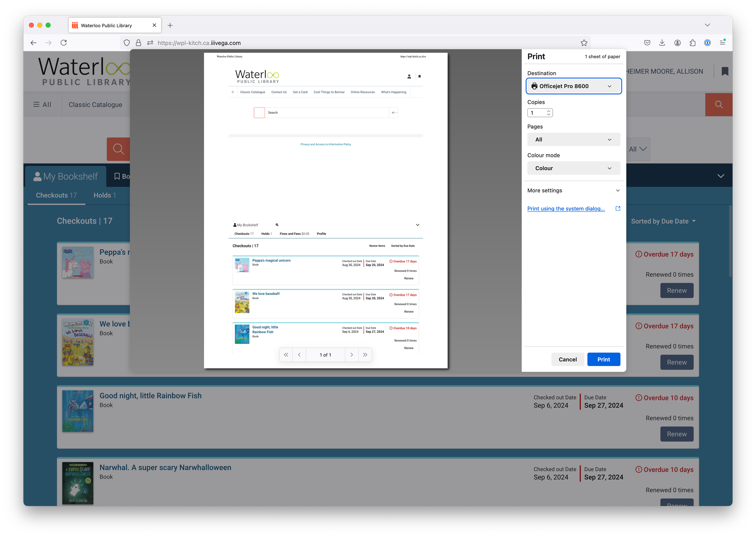Open the 1Password extension icon

(x=707, y=43)
